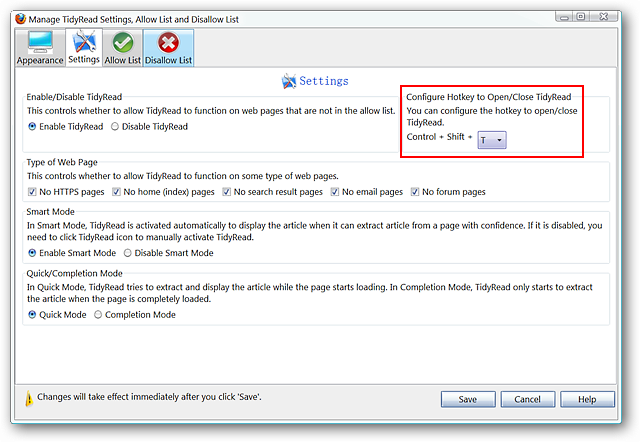Click the blue 'Settings' heading text

324,81
